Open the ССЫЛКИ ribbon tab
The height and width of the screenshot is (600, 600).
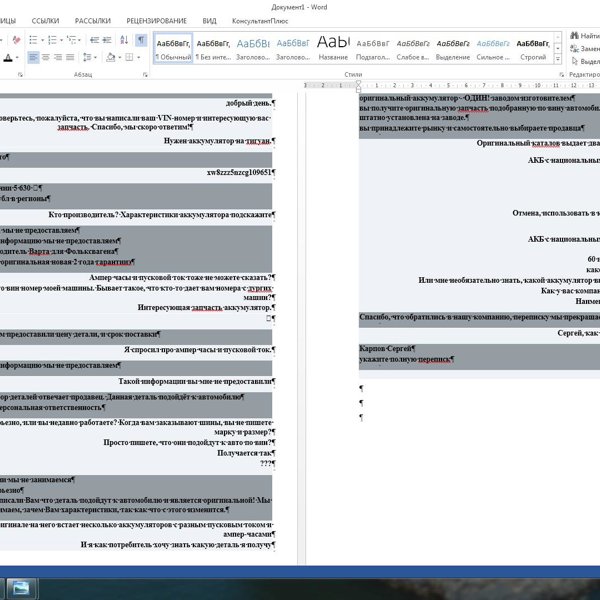[x=45, y=21]
